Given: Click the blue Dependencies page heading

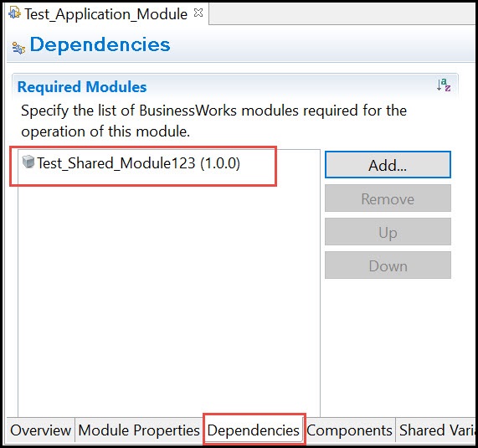Looking at the screenshot, I should pos(100,45).
